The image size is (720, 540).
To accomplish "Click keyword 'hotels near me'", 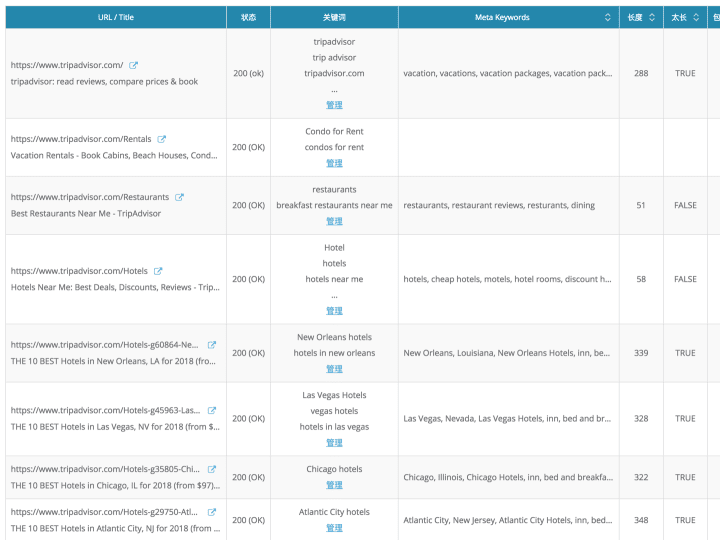I will tap(334, 279).
